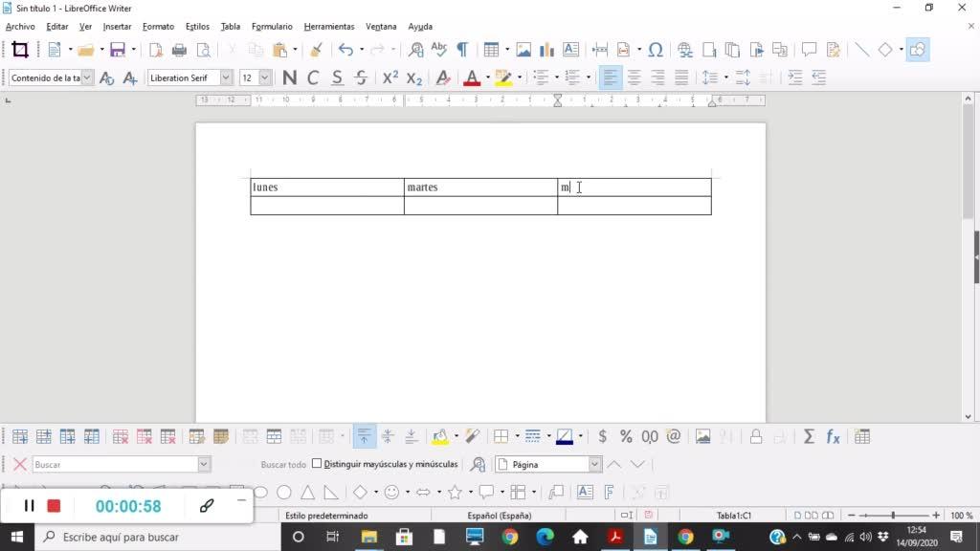Open the Página navigate-by dropdown
This screenshot has height=551, width=980.
click(x=594, y=464)
